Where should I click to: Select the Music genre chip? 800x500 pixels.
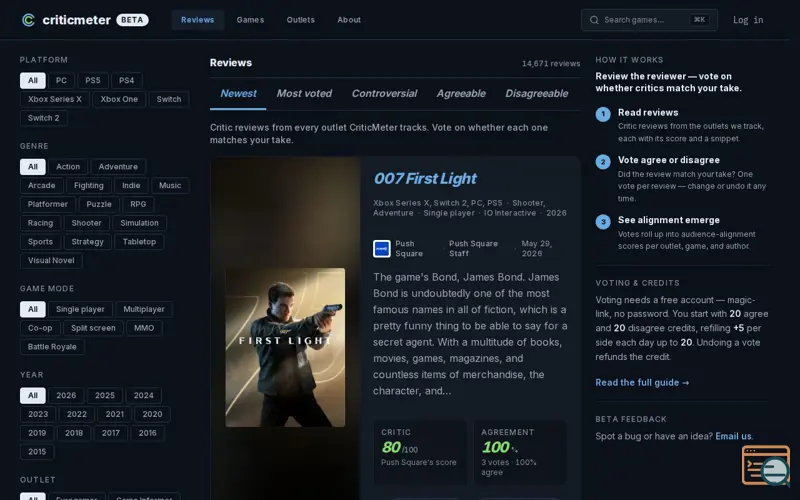(170, 186)
